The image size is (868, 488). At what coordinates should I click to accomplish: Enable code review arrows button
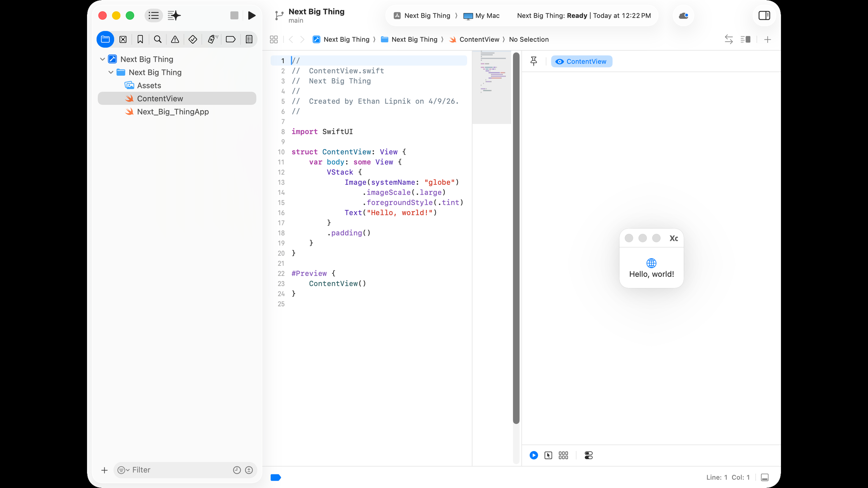point(729,39)
